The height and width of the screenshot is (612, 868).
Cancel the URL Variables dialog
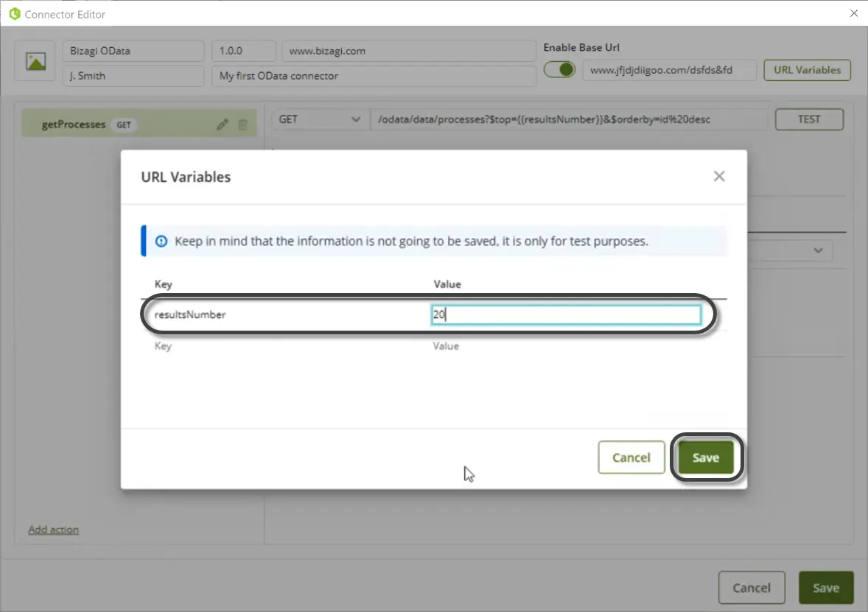[631, 457]
